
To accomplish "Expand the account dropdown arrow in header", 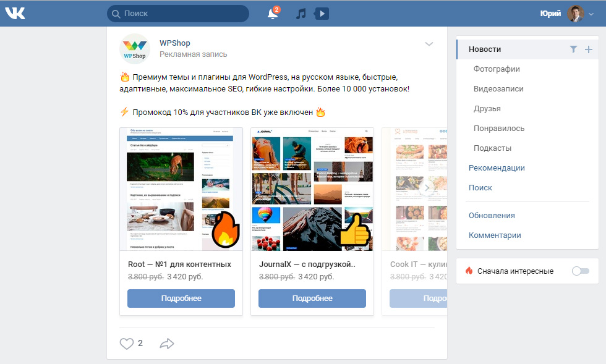I will point(591,14).
